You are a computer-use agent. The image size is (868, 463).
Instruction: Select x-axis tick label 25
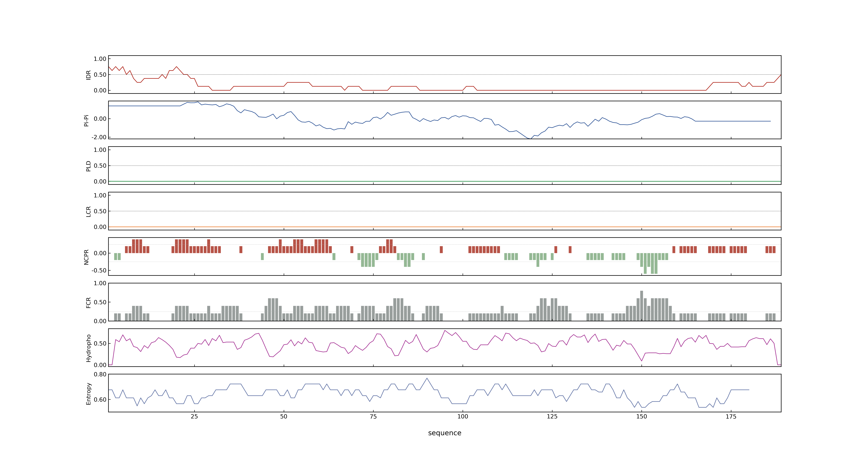[x=194, y=417]
